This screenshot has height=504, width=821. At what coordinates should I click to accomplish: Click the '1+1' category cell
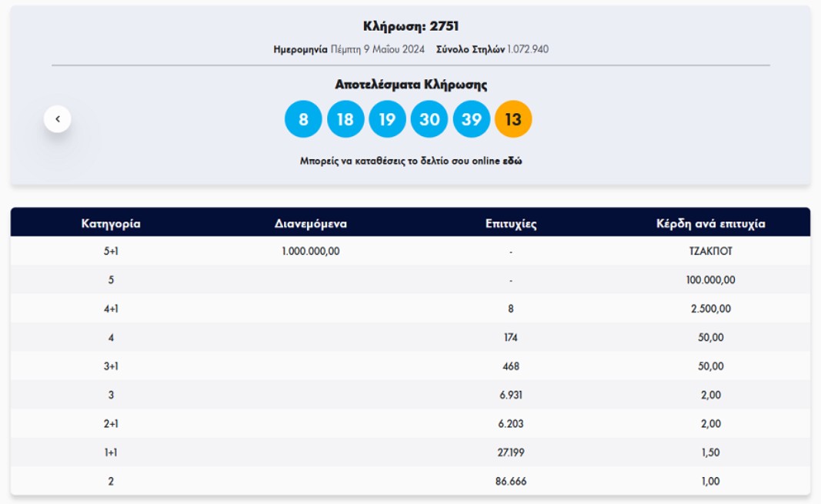[x=111, y=452]
